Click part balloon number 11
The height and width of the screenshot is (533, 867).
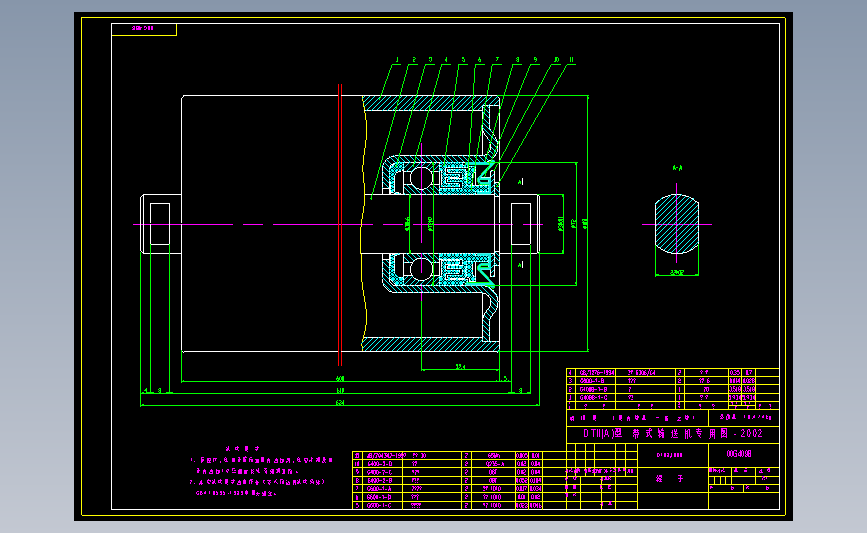tap(571, 60)
